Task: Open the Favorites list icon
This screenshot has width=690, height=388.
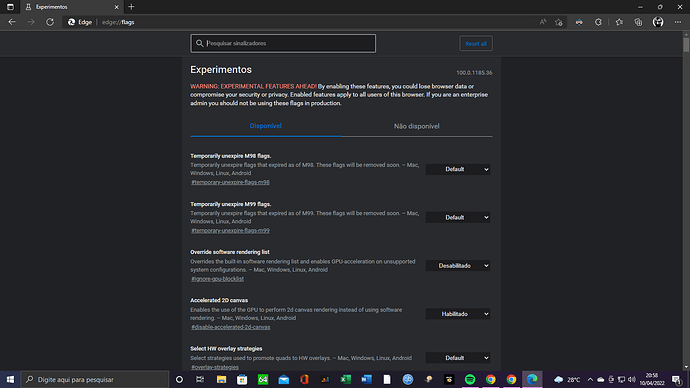Action: 619,22
